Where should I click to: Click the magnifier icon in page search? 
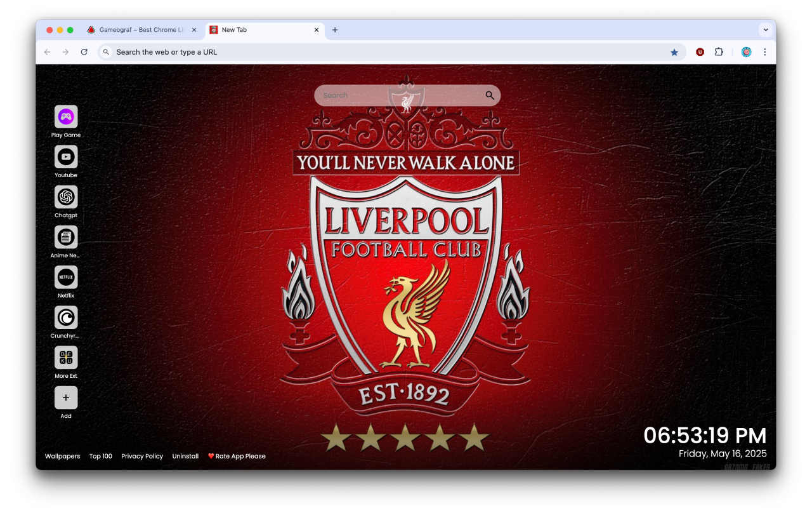[x=490, y=95]
